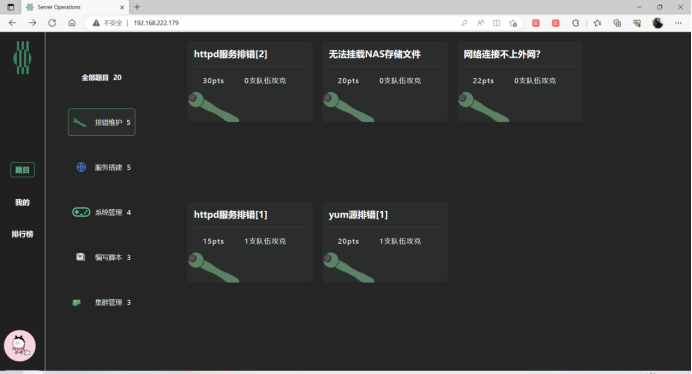Open the 排行榜 leaderboard section

23,234
